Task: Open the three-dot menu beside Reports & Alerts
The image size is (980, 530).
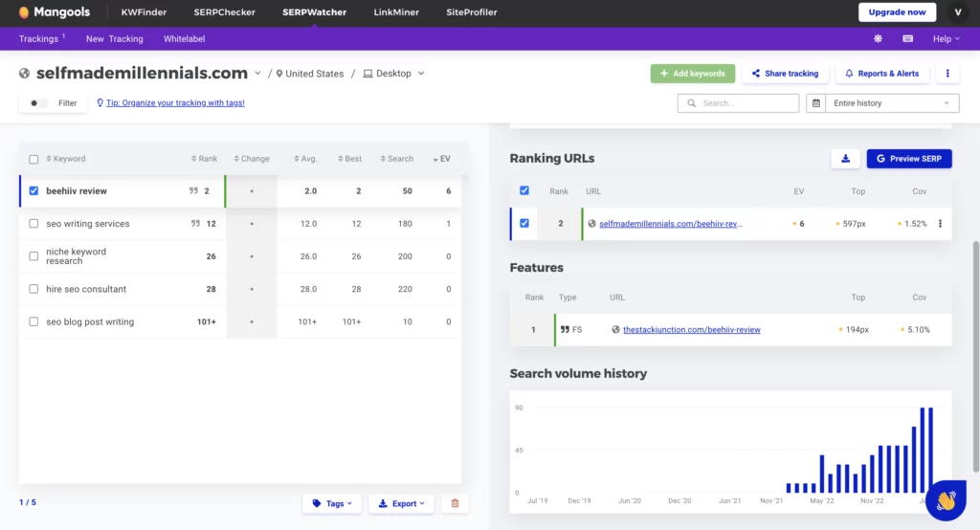Action: [947, 74]
